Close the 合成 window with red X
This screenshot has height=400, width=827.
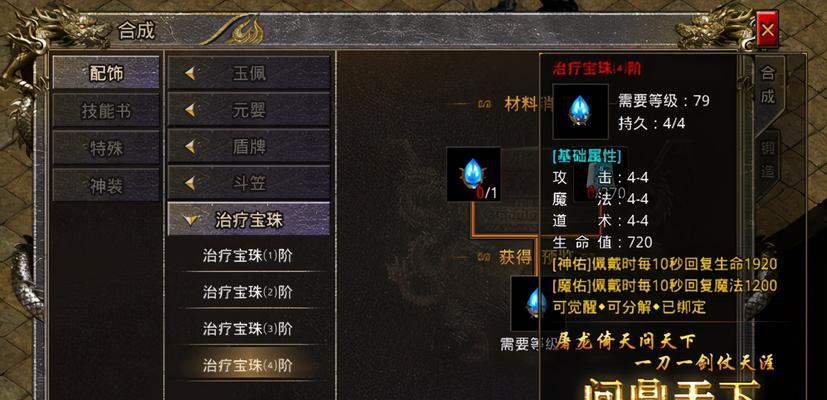(x=767, y=30)
